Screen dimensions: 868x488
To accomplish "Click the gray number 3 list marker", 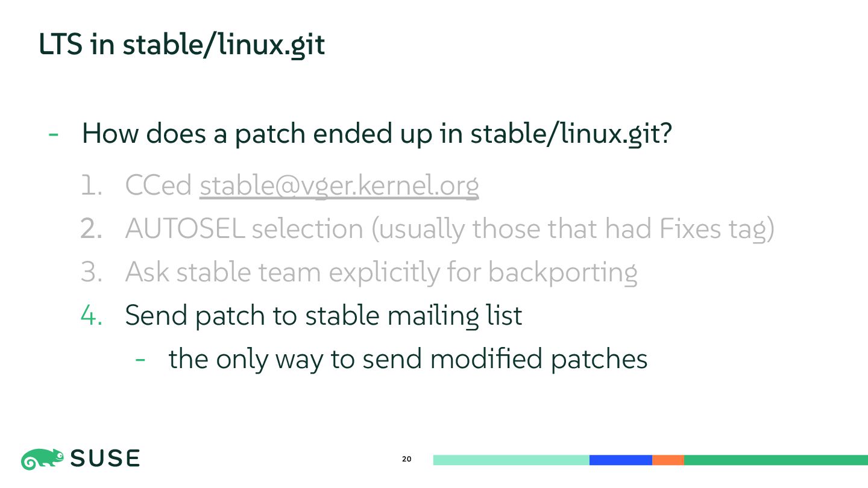I will 92,272.
